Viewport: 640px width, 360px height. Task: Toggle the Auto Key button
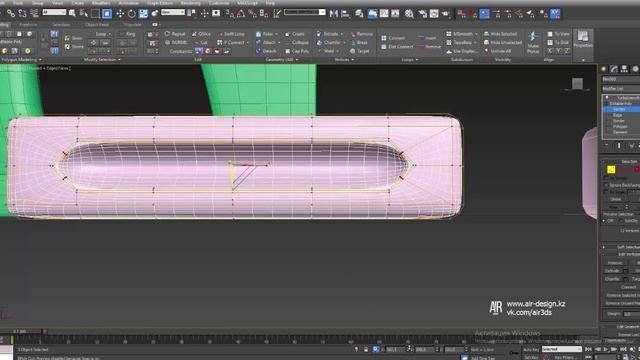(x=531, y=349)
